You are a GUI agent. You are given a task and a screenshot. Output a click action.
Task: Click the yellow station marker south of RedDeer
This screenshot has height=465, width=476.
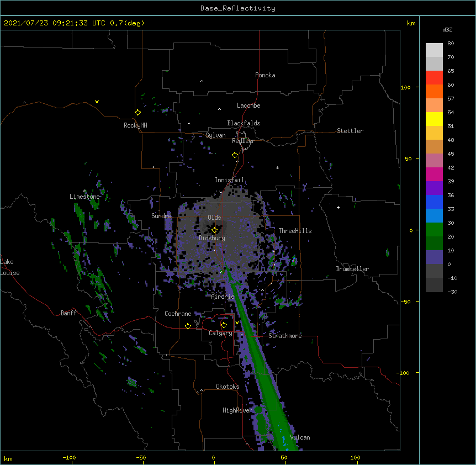click(235, 155)
